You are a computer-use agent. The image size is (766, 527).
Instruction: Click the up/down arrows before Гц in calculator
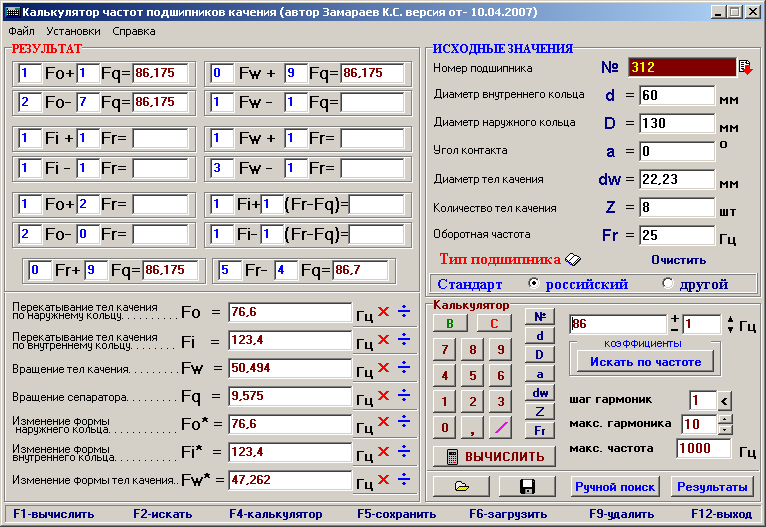729,324
